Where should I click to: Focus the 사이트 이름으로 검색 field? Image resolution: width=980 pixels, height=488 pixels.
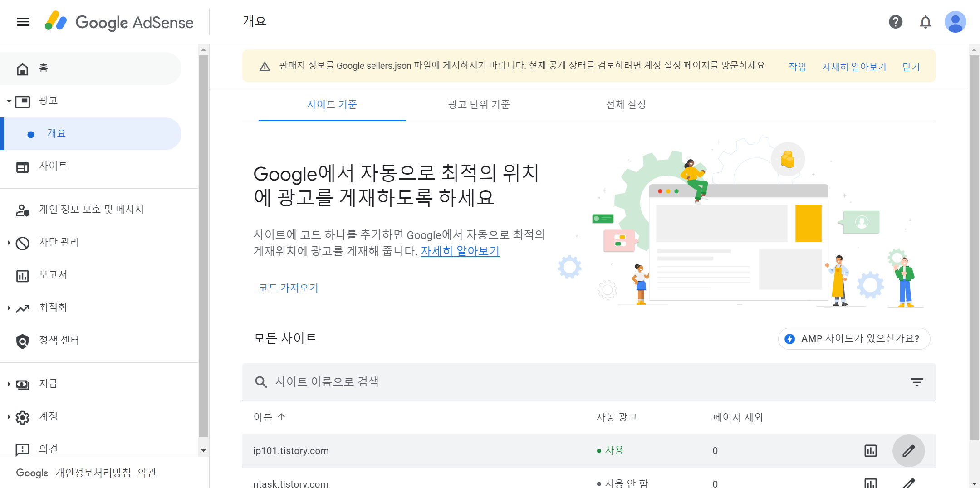tap(589, 382)
